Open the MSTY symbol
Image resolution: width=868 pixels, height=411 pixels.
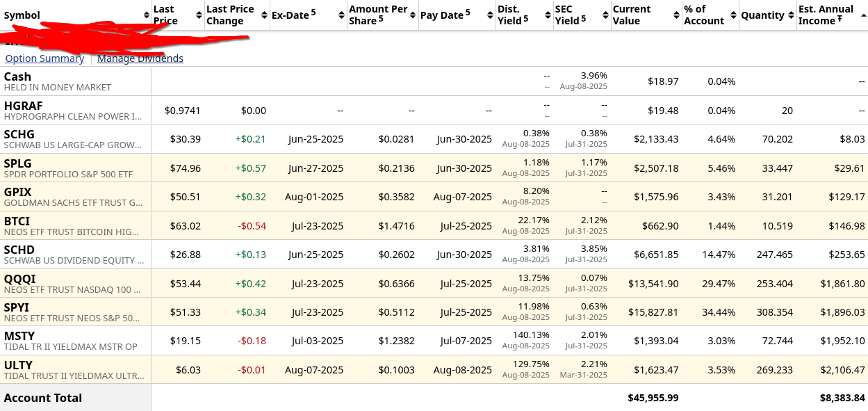[x=19, y=337]
